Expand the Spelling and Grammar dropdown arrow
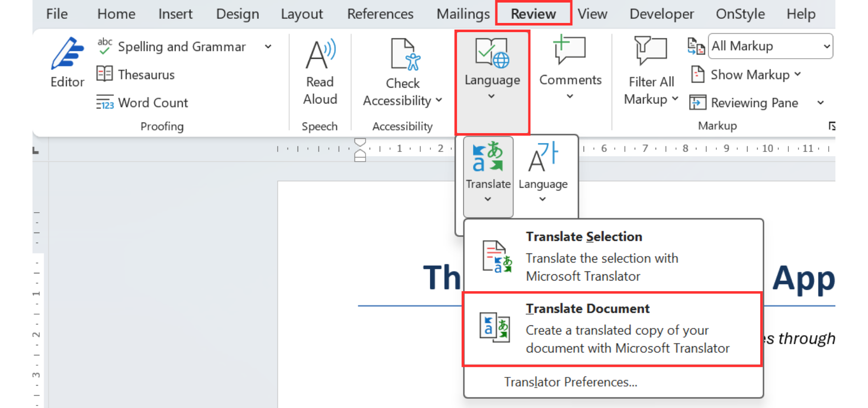Viewport: 868px width, 408px height. pyautogui.click(x=268, y=47)
